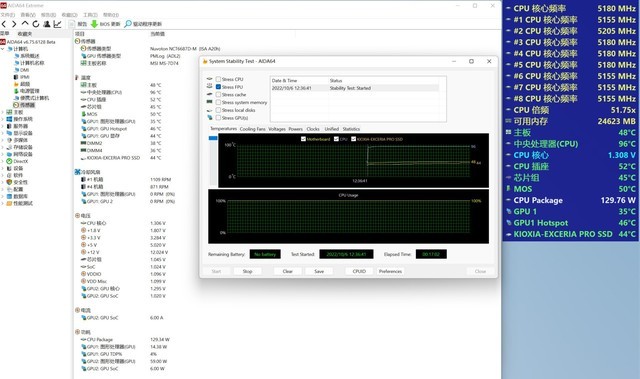The height and width of the screenshot is (379, 640).
Task: Go up one level with the up arrow
Action: tap(25, 24)
